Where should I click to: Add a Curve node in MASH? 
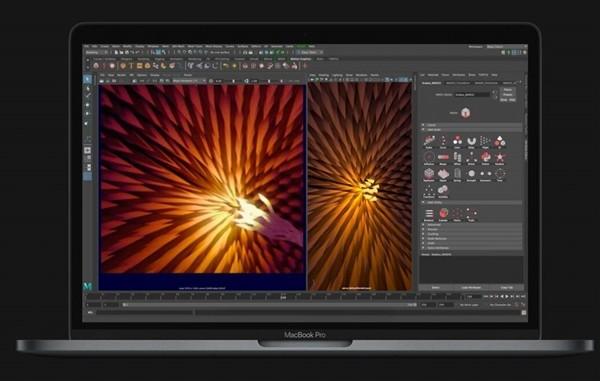coord(443,141)
